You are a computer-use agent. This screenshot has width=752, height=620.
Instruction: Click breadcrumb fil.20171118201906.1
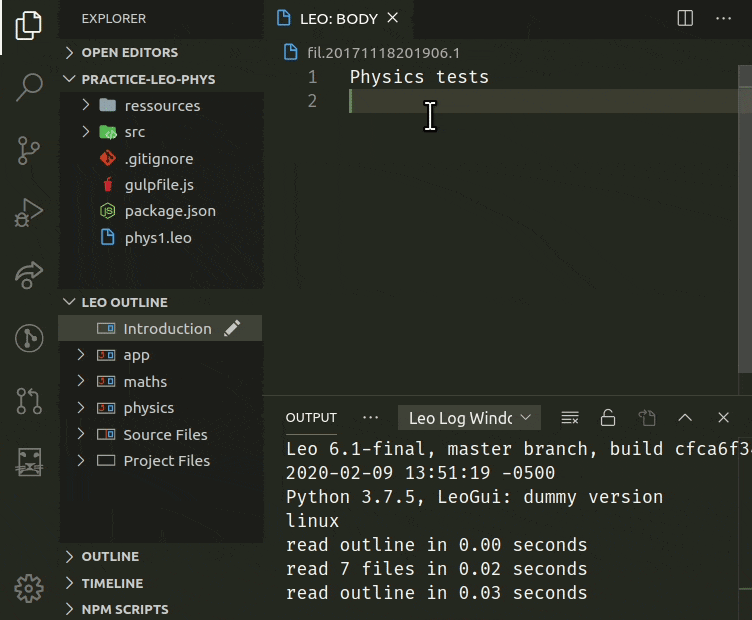click(x=384, y=52)
